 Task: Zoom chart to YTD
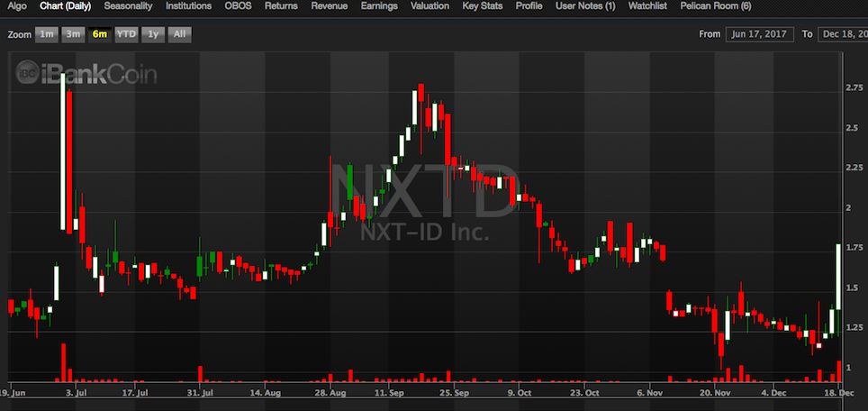pyautogui.click(x=126, y=34)
